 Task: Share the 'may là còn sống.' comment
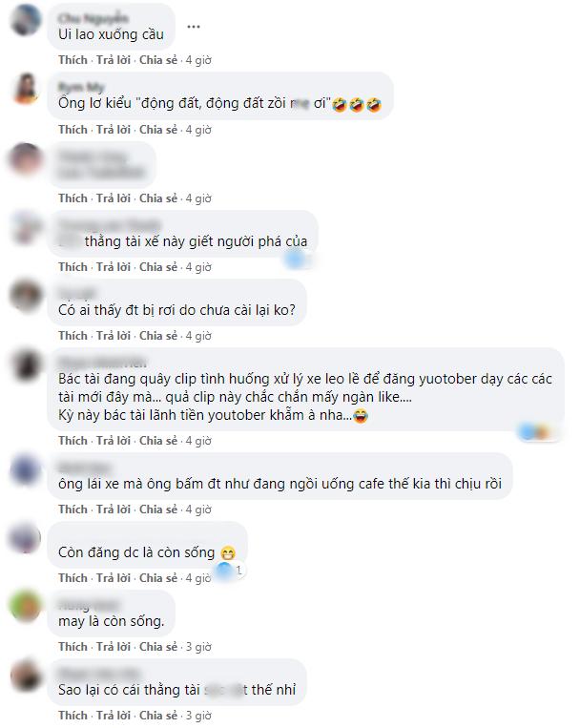tap(158, 647)
